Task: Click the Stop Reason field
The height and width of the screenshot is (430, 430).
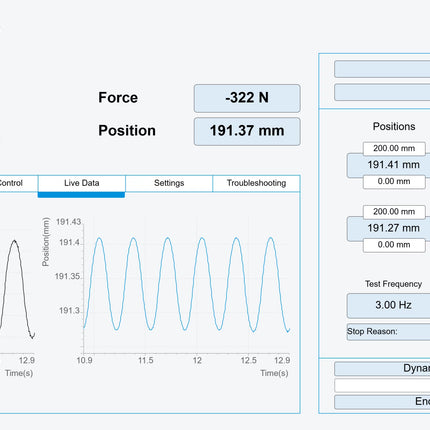Action: [x=389, y=332]
